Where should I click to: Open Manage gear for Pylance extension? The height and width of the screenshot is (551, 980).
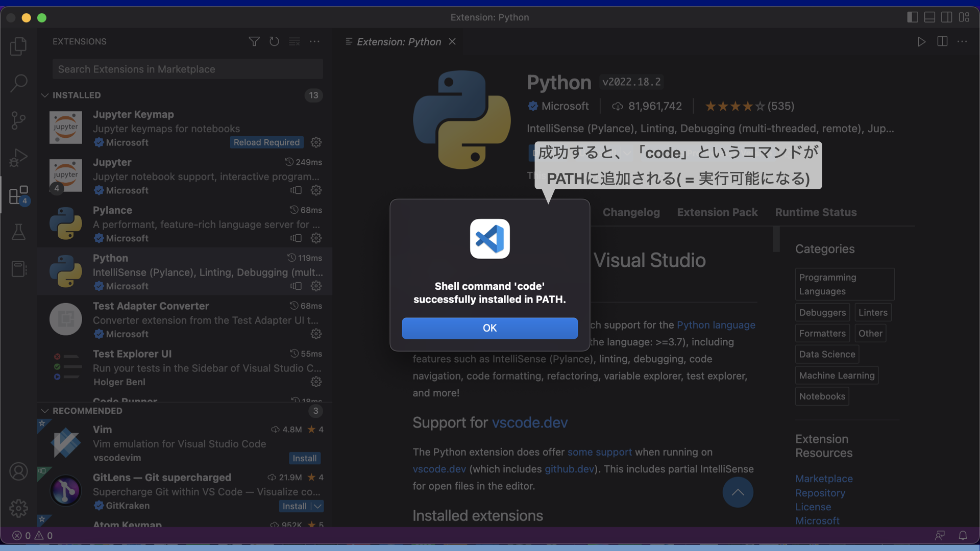[x=316, y=238]
